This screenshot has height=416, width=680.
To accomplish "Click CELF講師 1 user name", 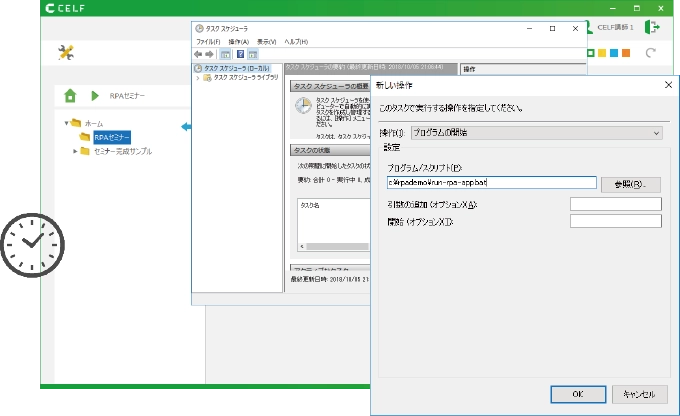I will click(615, 27).
